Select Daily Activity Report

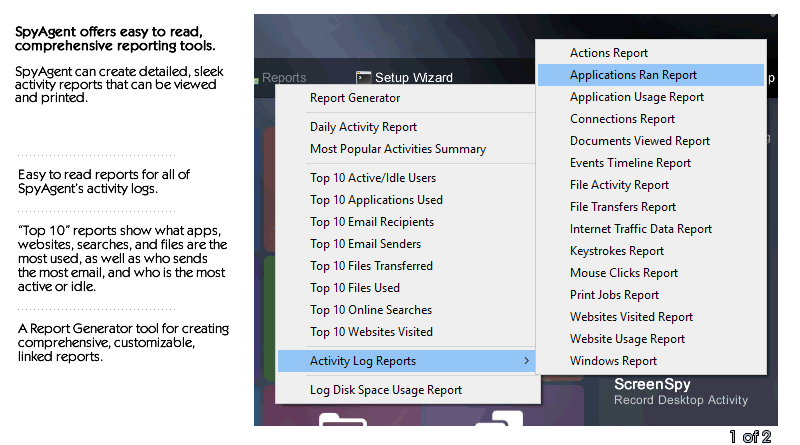(406, 127)
